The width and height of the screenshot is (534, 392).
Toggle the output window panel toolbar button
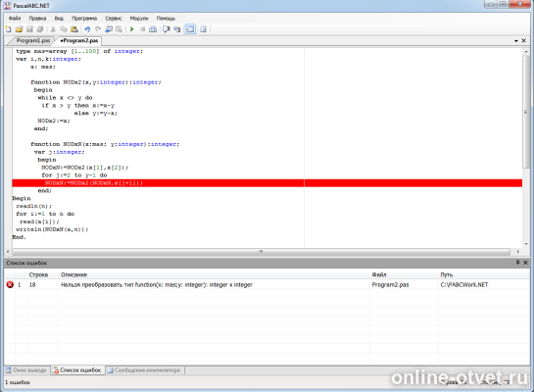[190, 29]
